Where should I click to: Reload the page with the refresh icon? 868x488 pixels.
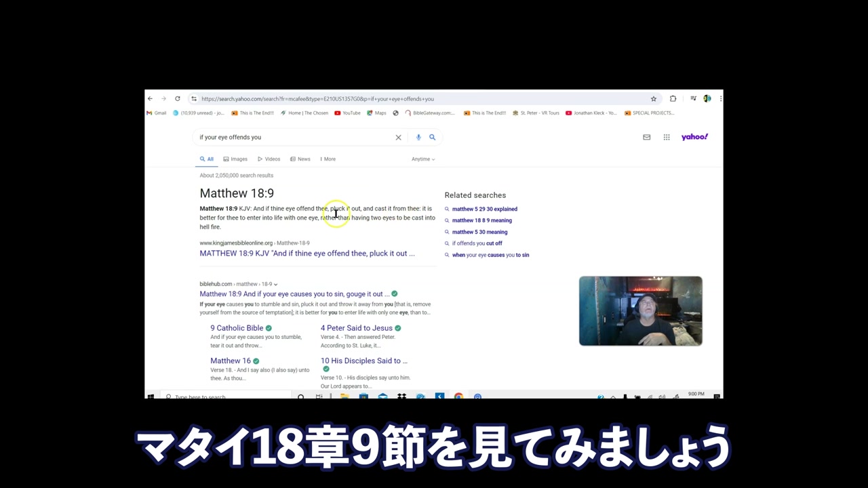(178, 98)
